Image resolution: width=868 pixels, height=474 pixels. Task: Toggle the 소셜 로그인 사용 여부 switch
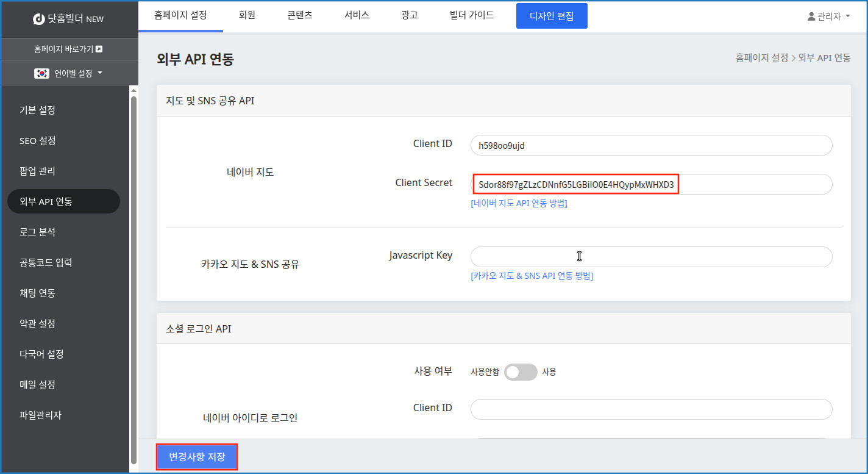[521, 372]
